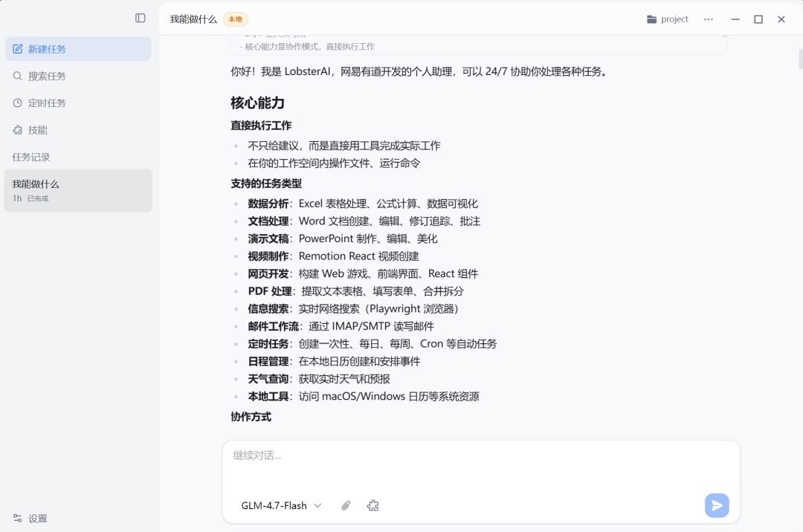Open the GLM-4.7-Flash model dropdown

click(x=281, y=505)
